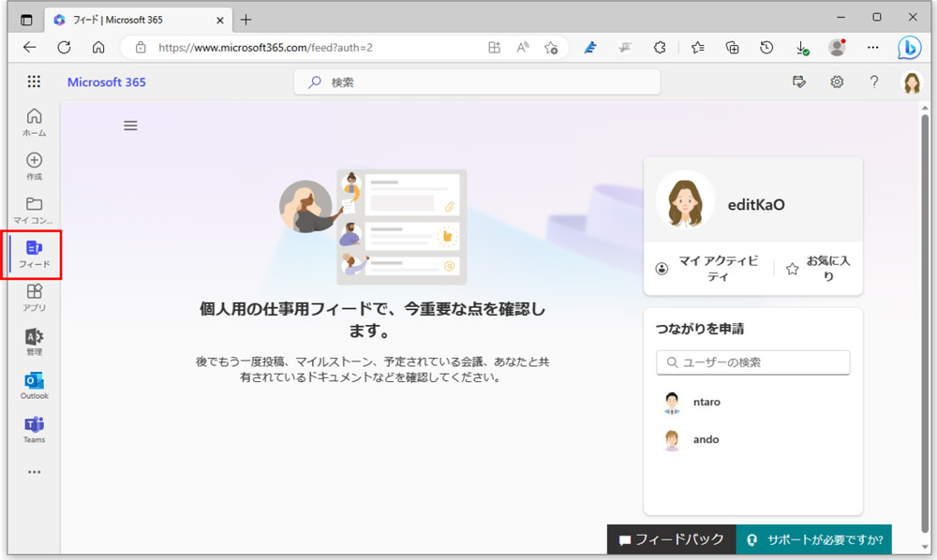Viewport: 937px width, 560px height.
Task: Focus the 検索 search box
Action: [477, 82]
